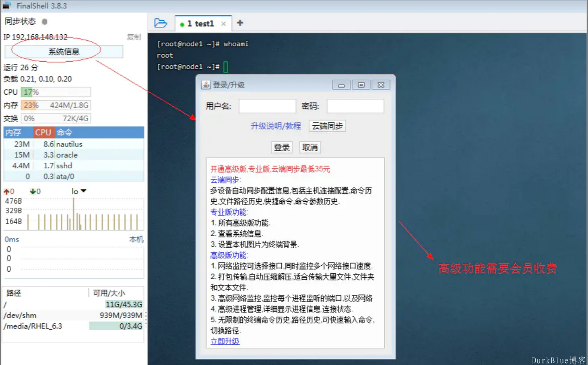Viewport: 588px width, 365px height.
Task: Select the sshd process row
Action: pyautogui.click(x=74, y=166)
